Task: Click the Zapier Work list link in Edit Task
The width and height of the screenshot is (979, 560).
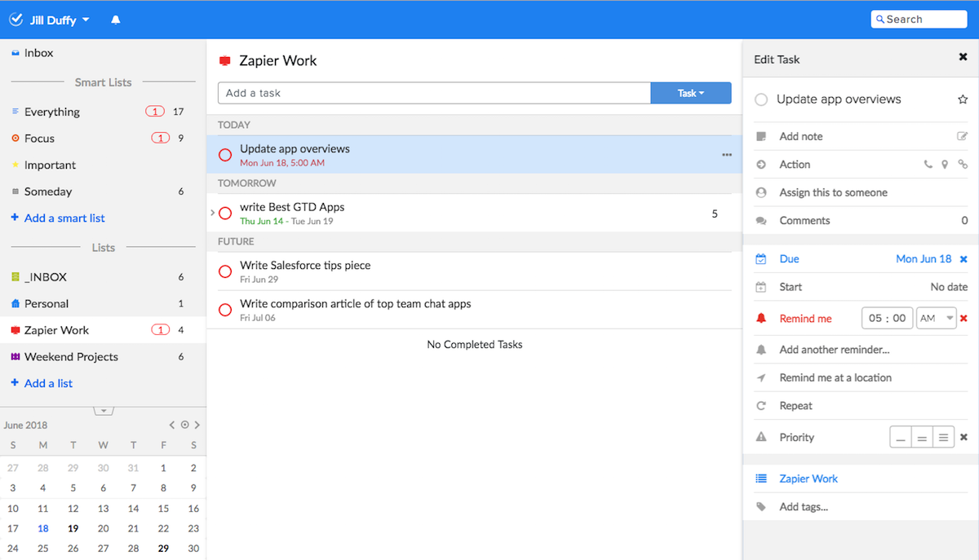Action: click(x=808, y=478)
